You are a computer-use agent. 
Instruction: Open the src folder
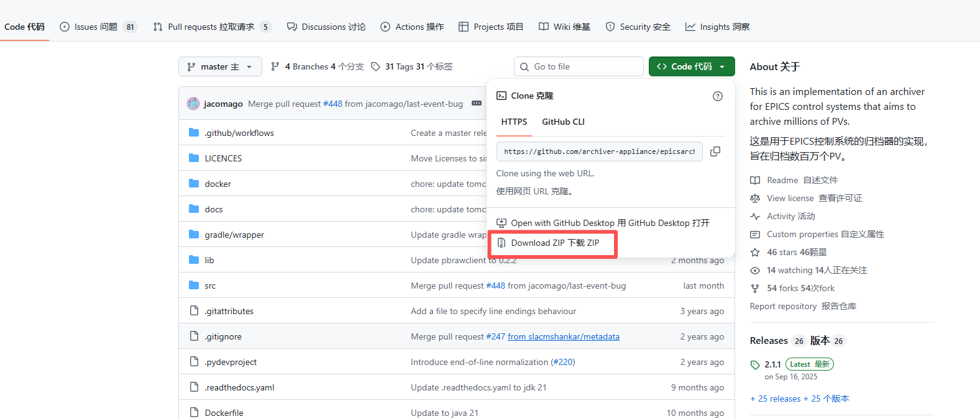[x=210, y=286]
